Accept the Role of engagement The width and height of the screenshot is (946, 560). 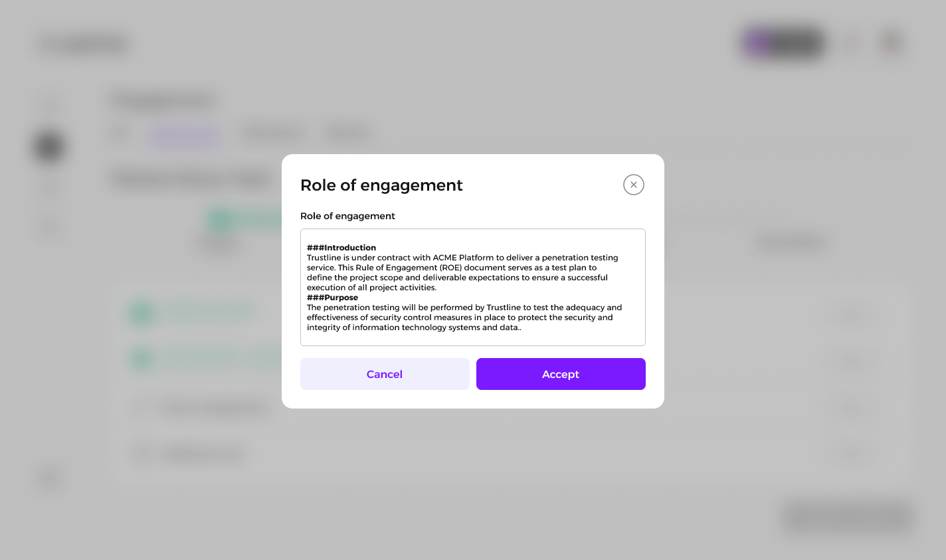point(561,374)
